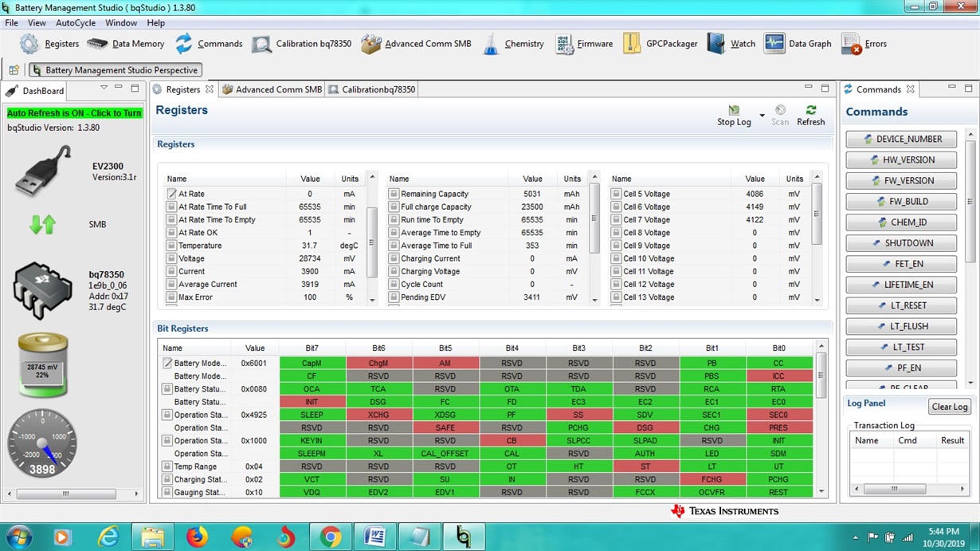Open the Stop Log dropdown arrow
This screenshot has width=980, height=551.
[x=762, y=116]
